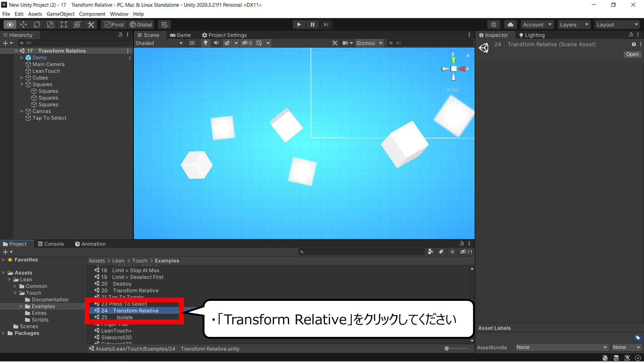Select Main Camera in Hierarchy
The height and width of the screenshot is (362, 644).
pos(48,64)
